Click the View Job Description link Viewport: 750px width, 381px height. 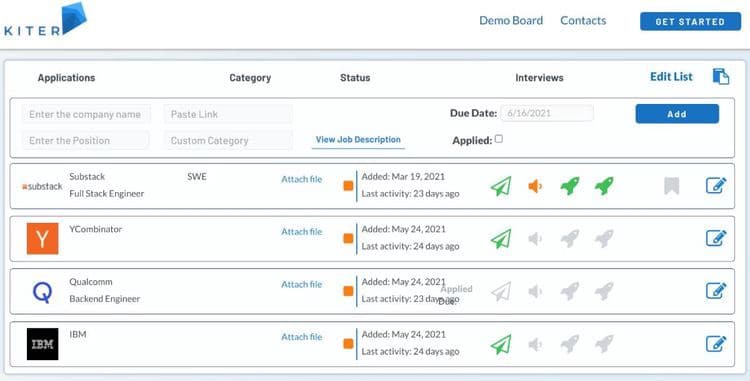pos(358,140)
